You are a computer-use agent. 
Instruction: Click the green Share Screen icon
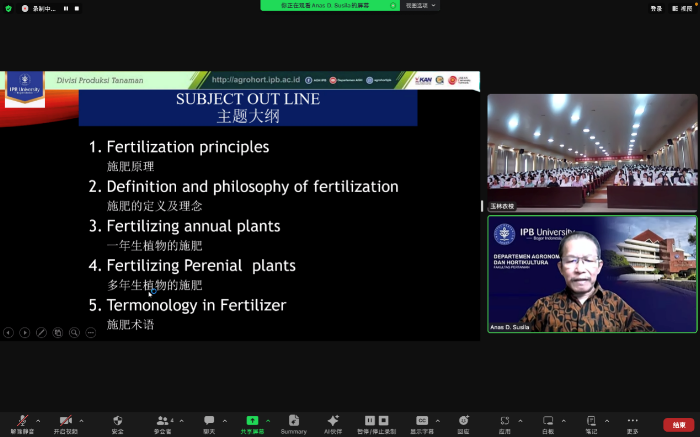point(252,422)
